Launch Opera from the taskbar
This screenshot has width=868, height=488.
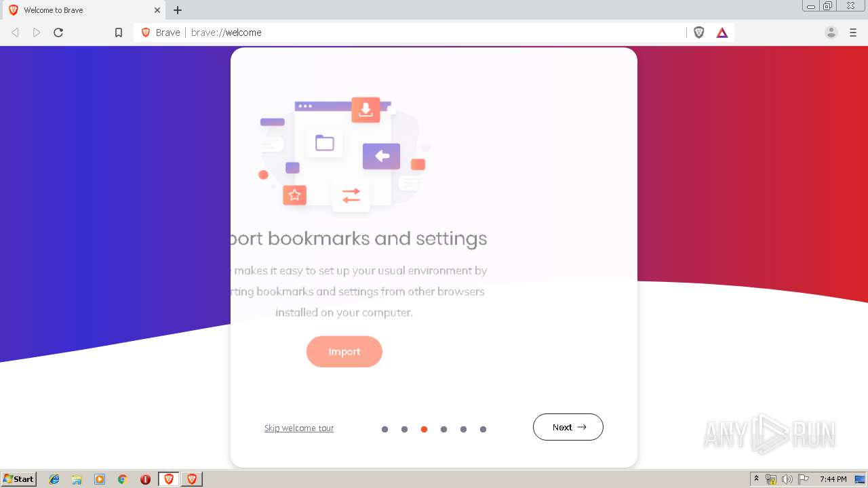pos(145,479)
